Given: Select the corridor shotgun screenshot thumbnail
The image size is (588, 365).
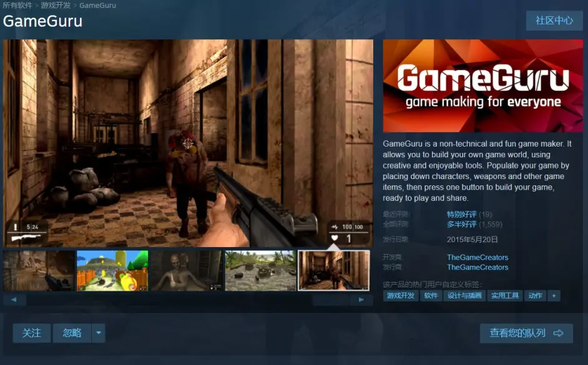Looking at the screenshot, I should coord(334,271).
